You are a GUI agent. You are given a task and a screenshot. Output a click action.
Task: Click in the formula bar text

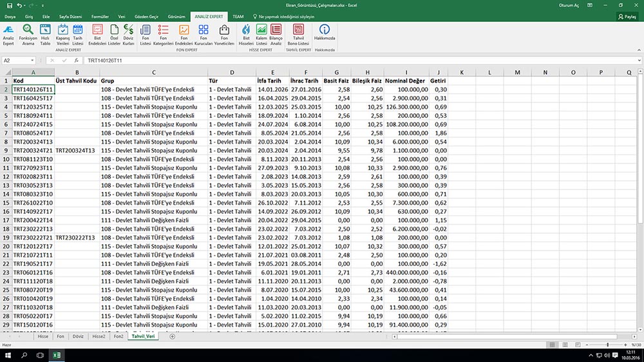[360, 61]
